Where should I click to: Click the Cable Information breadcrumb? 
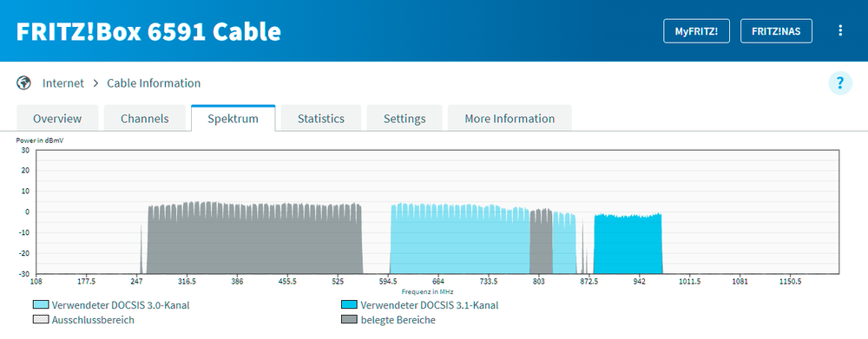tap(154, 83)
